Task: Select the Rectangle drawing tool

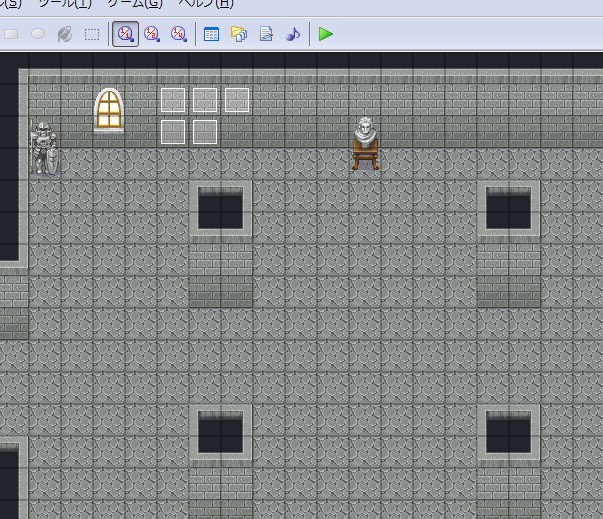Action: pyautogui.click(x=11, y=34)
